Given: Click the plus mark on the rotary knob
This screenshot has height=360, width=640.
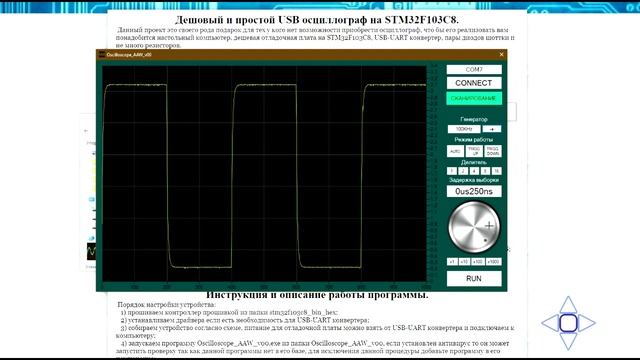Looking at the screenshot, I should pos(489,225).
